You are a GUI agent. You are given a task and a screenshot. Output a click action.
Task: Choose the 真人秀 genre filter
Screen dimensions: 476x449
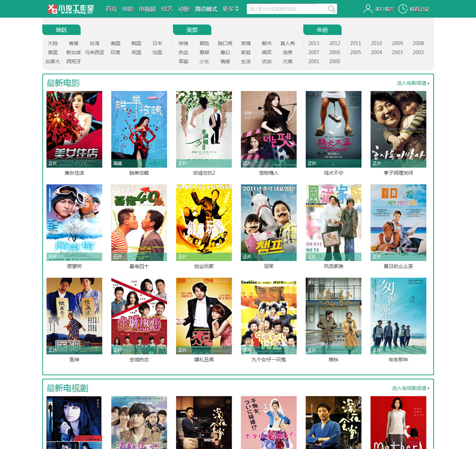[x=287, y=43]
